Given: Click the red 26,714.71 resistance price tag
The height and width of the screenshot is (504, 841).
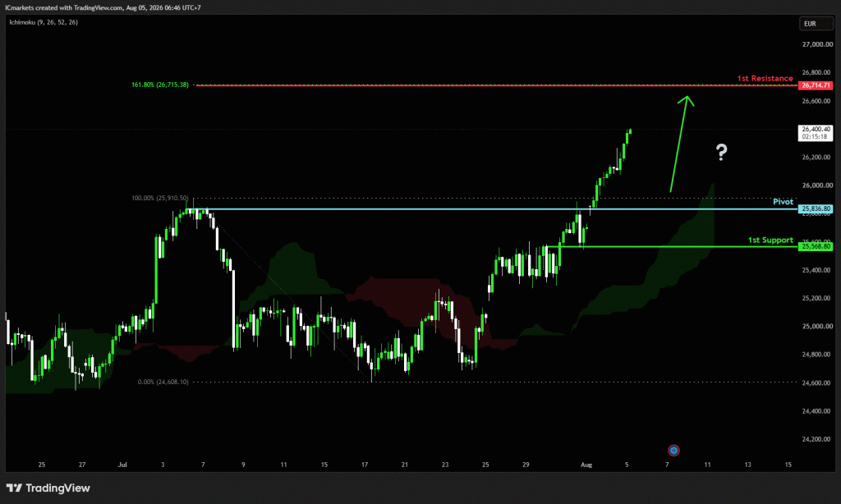Looking at the screenshot, I should (816, 85).
